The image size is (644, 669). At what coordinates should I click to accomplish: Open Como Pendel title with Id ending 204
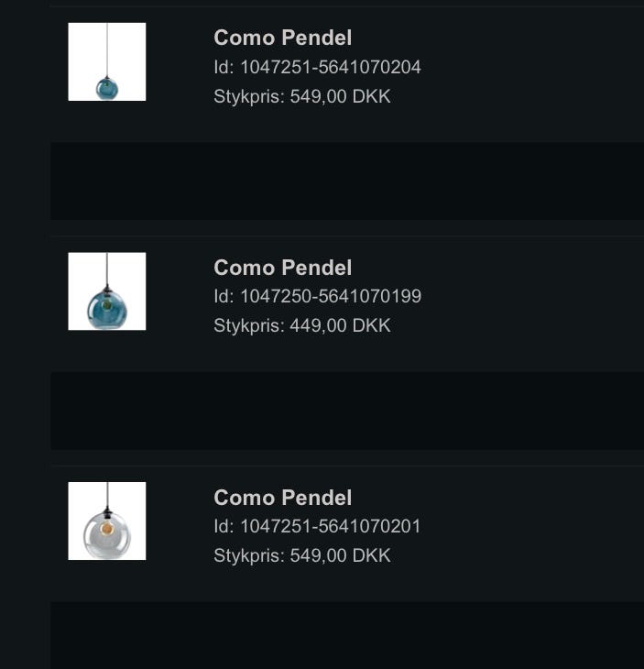click(282, 38)
